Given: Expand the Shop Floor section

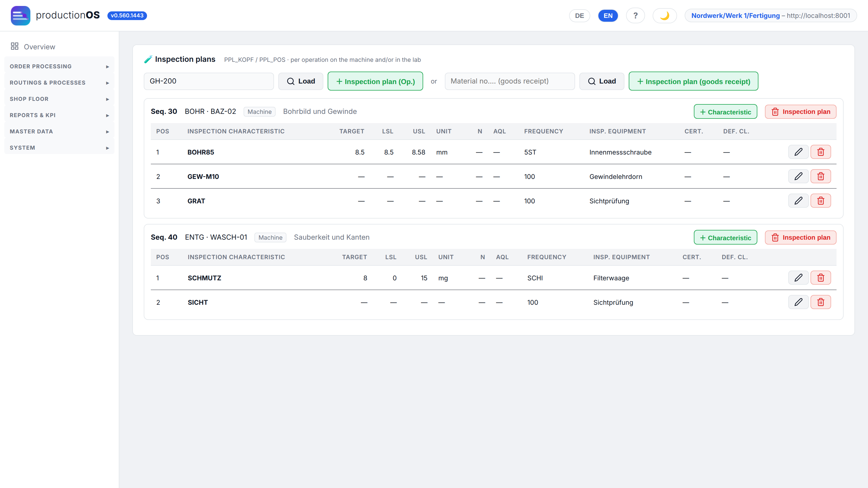Looking at the screenshot, I should click(x=59, y=99).
